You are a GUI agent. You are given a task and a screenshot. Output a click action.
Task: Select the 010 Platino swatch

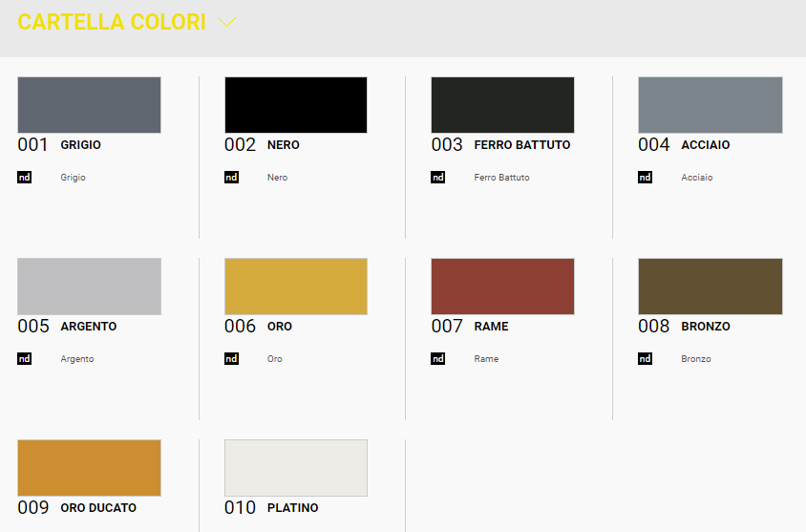click(x=296, y=468)
